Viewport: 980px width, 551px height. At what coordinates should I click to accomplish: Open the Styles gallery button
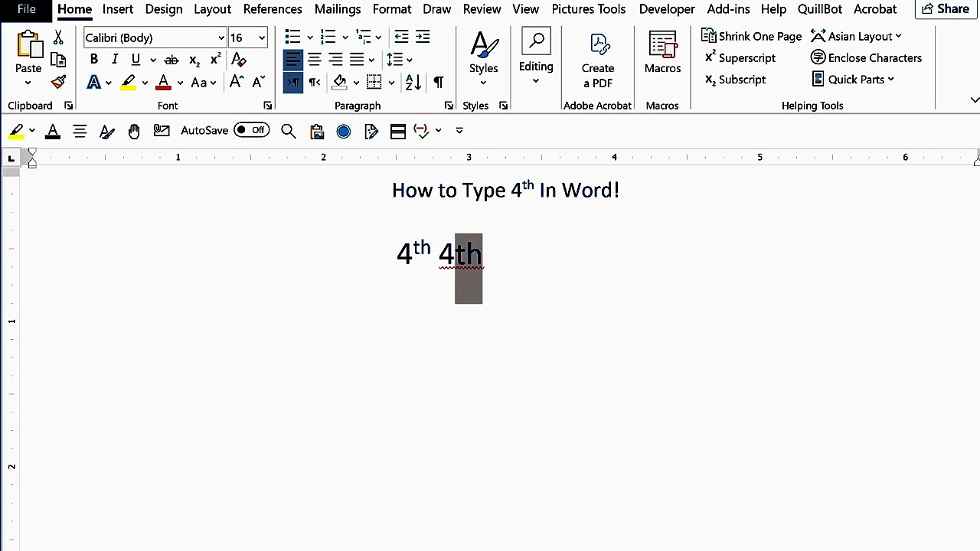[x=484, y=58]
